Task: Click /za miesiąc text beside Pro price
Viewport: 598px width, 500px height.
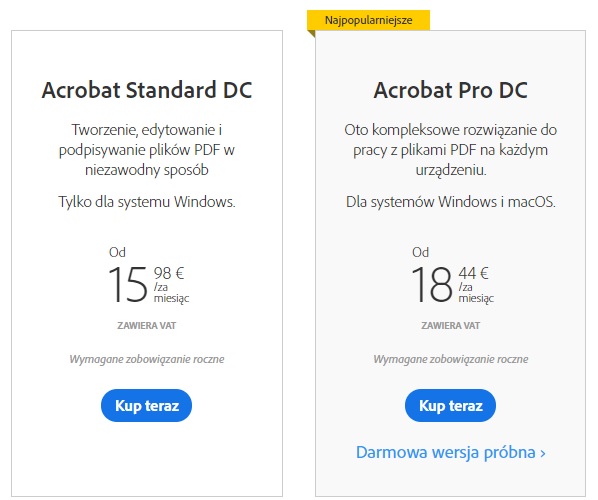Action: 476,293
